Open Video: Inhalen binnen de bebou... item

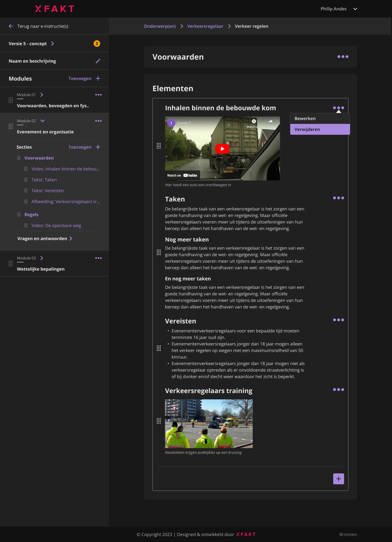(66, 169)
